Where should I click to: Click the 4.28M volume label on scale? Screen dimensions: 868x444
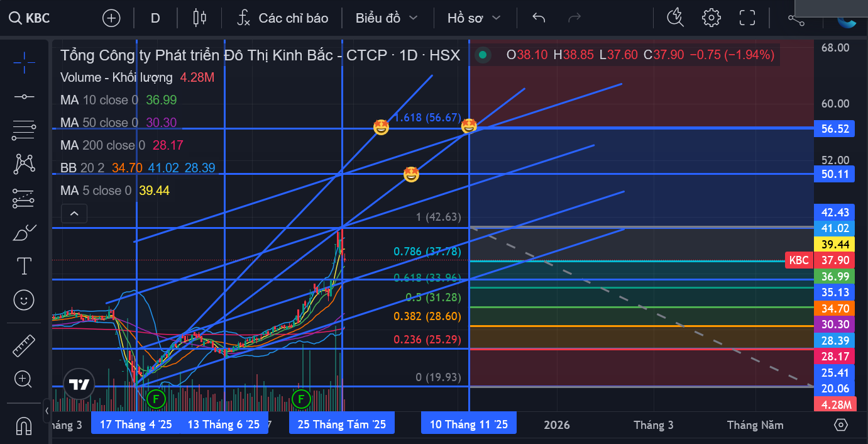(x=835, y=405)
